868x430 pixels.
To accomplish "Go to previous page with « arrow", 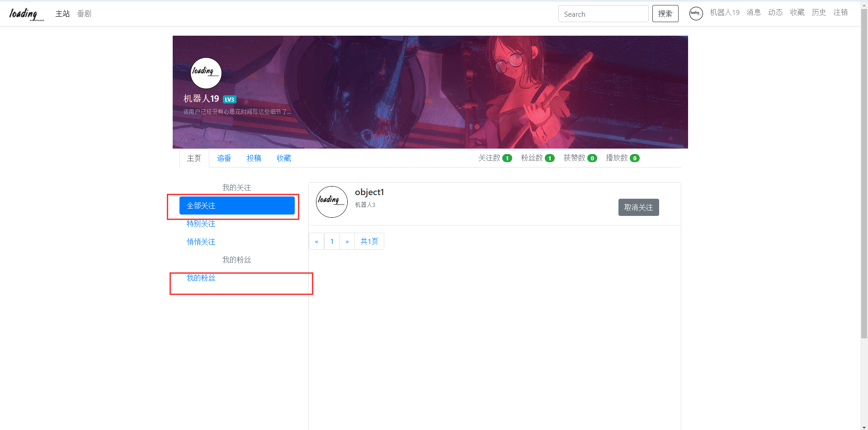I will (316, 241).
